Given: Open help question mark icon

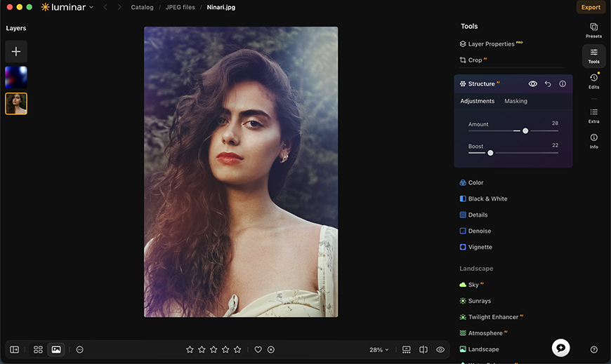Looking at the screenshot, I should 594,349.
